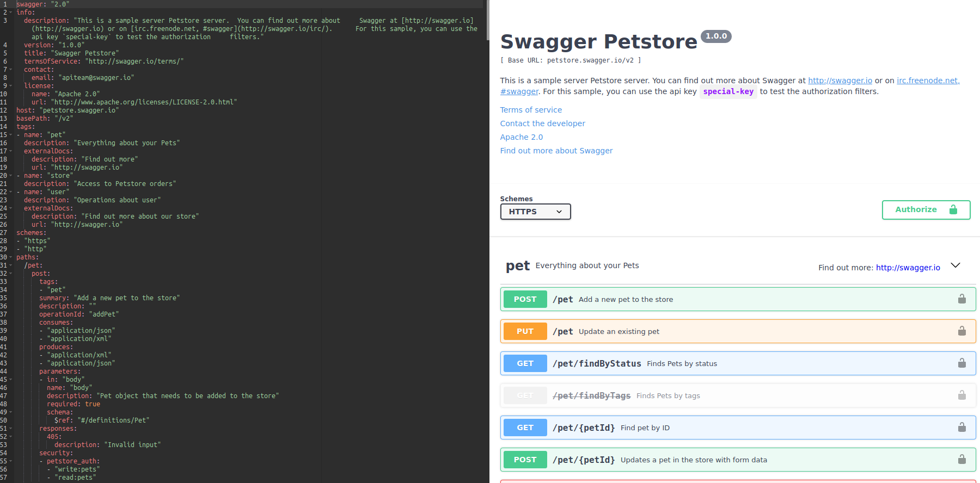The image size is (980, 483).
Task: Click the '$ref: "#/definitions/Pet"' editor line
Action: tap(102, 420)
